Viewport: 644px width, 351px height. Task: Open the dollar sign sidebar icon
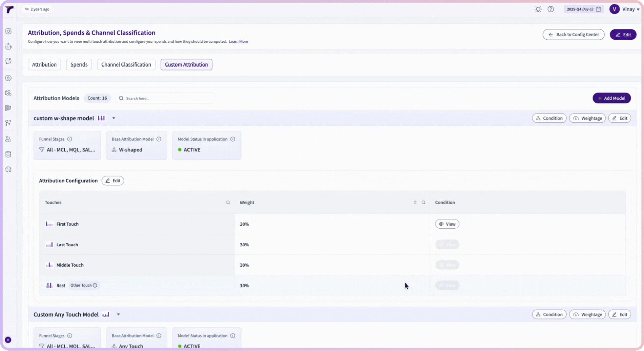(x=8, y=78)
